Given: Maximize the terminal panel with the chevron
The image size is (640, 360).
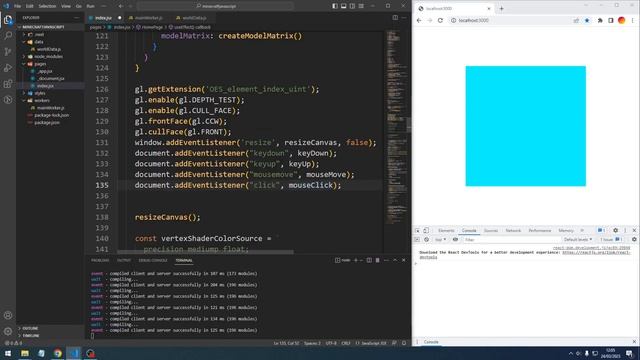Looking at the screenshot, I should (x=395, y=260).
